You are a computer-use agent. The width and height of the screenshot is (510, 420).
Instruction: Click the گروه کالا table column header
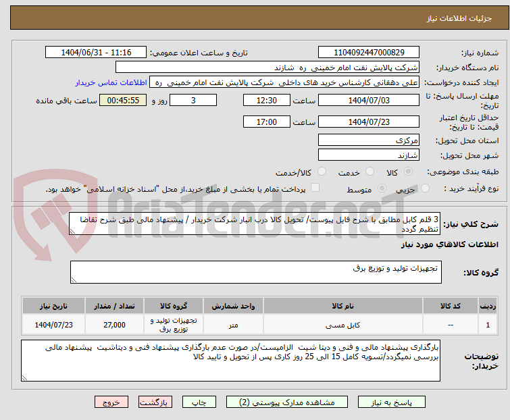[174, 306]
